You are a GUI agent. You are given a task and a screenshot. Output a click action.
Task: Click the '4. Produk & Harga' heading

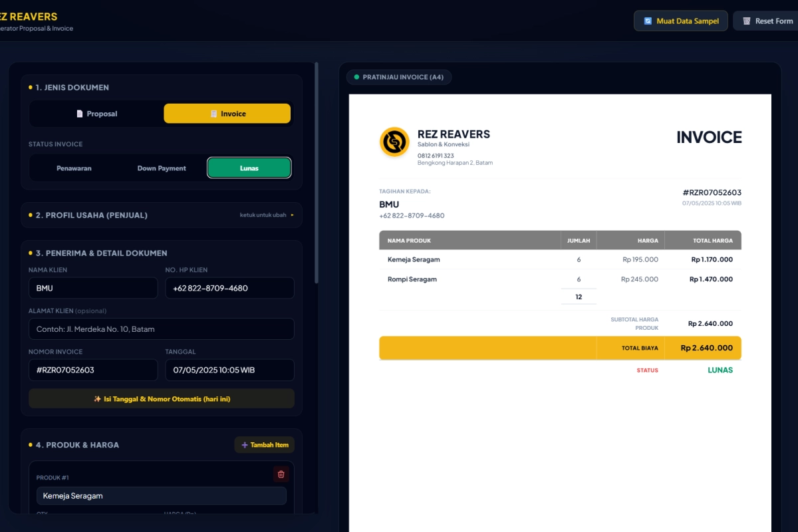(x=77, y=445)
